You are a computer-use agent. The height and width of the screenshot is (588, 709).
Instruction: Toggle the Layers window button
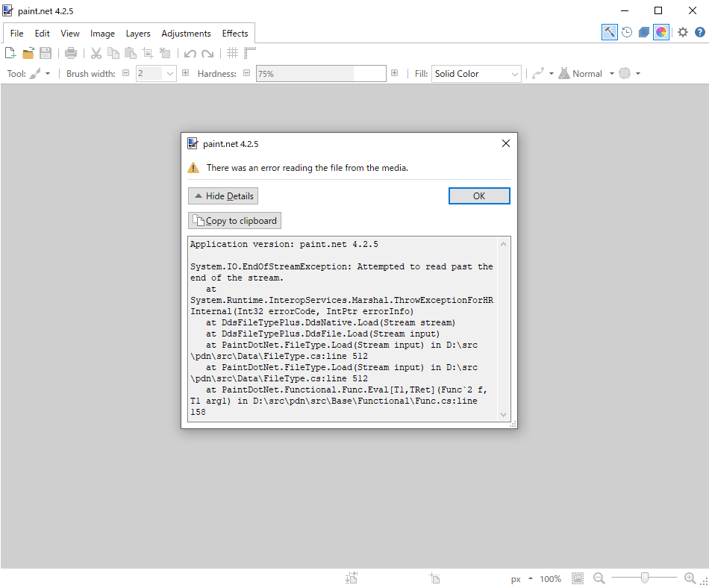pos(644,32)
